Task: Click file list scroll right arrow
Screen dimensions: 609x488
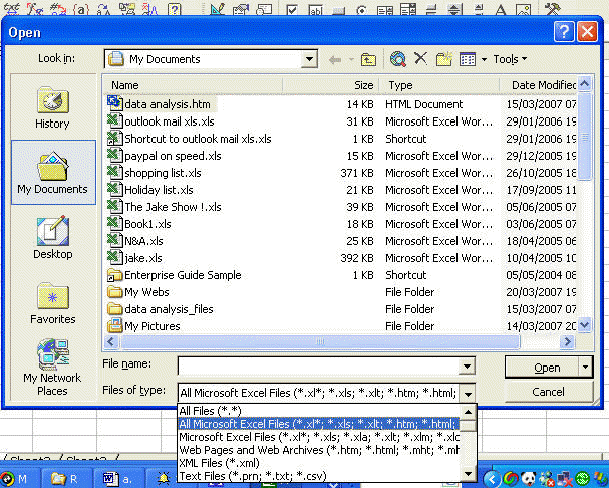Action: click(x=567, y=341)
